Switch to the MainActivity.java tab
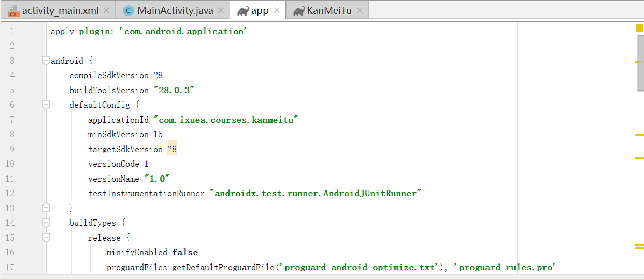Screen dimensions: 644x279 [x=175, y=10]
